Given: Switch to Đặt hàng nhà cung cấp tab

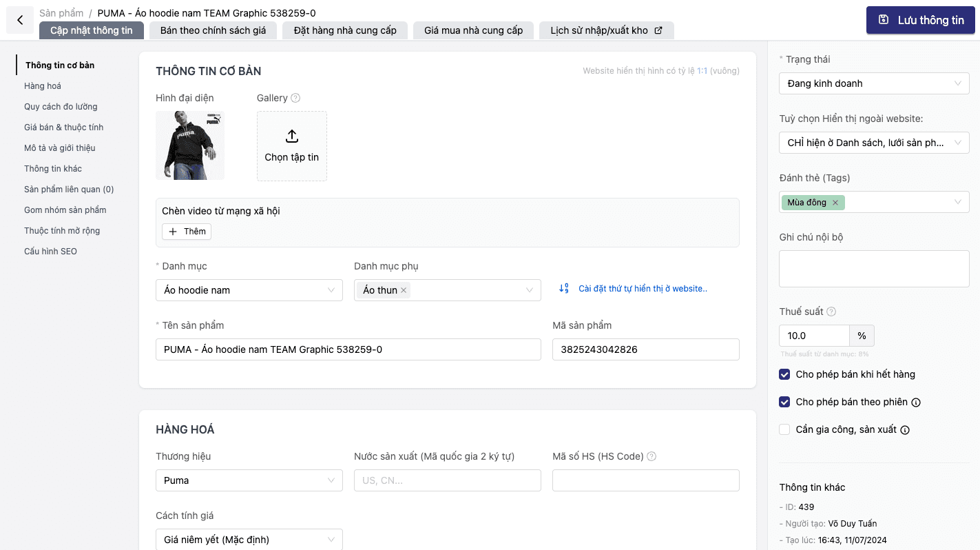Looking at the screenshot, I should pyautogui.click(x=345, y=30).
